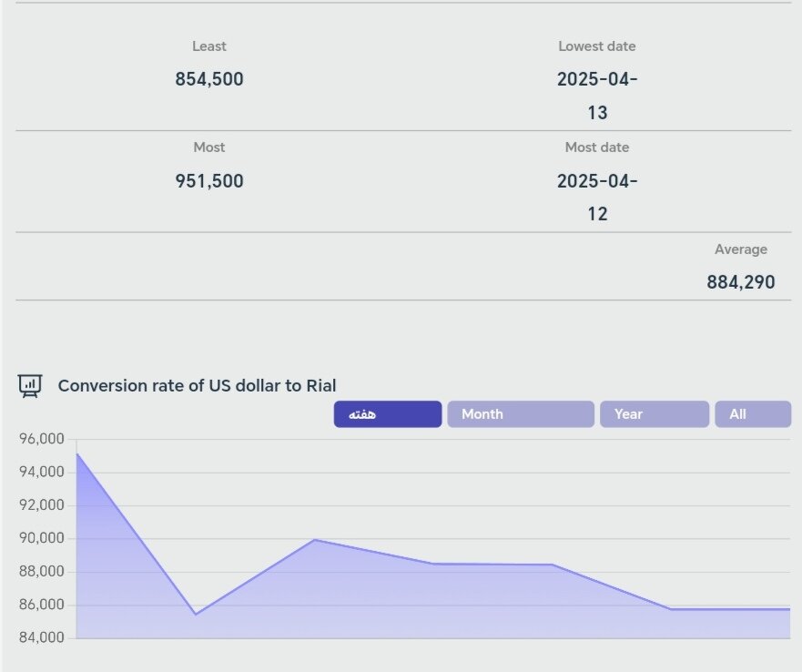The width and height of the screenshot is (802, 672).
Task: Click the "Most" label text
Action: click(x=209, y=148)
